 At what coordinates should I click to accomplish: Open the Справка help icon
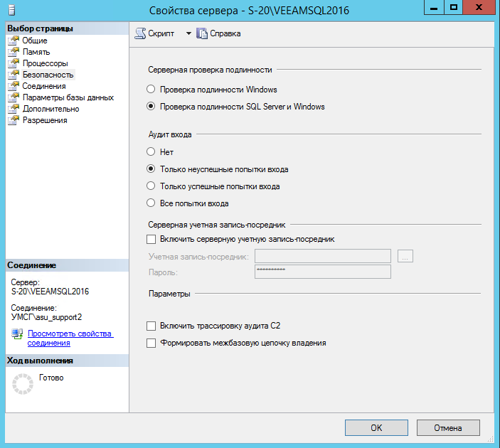201,33
